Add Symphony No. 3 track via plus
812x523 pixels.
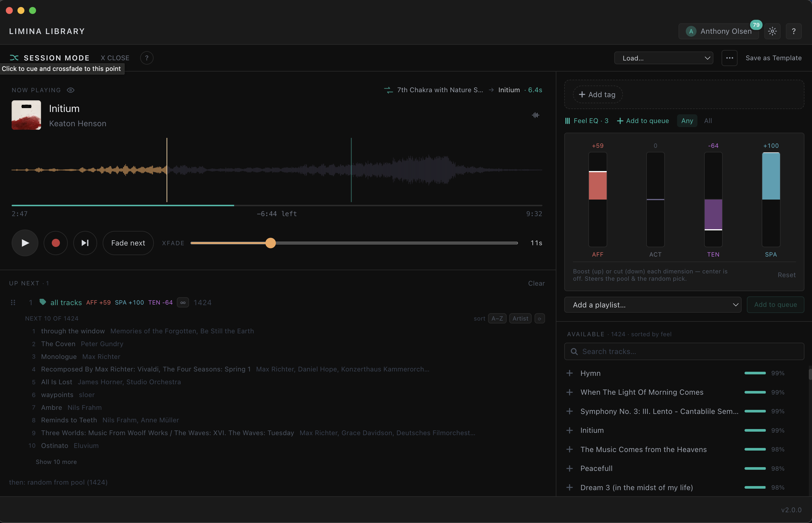570,411
